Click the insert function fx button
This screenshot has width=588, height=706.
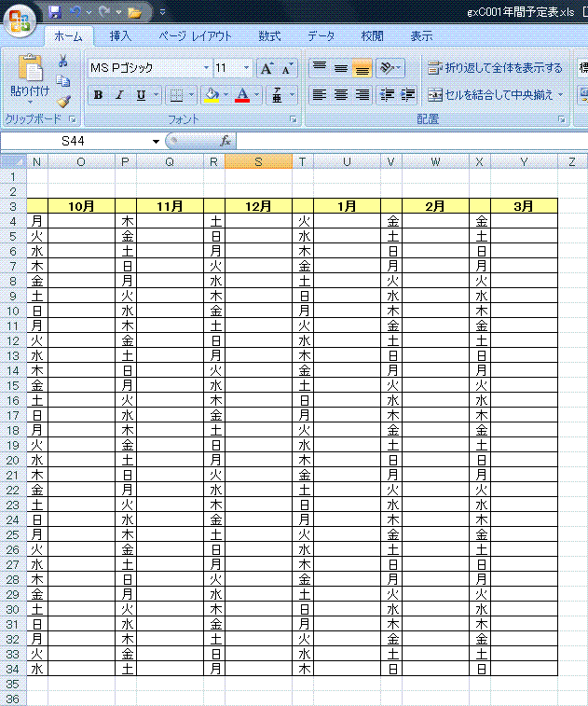pos(226,141)
